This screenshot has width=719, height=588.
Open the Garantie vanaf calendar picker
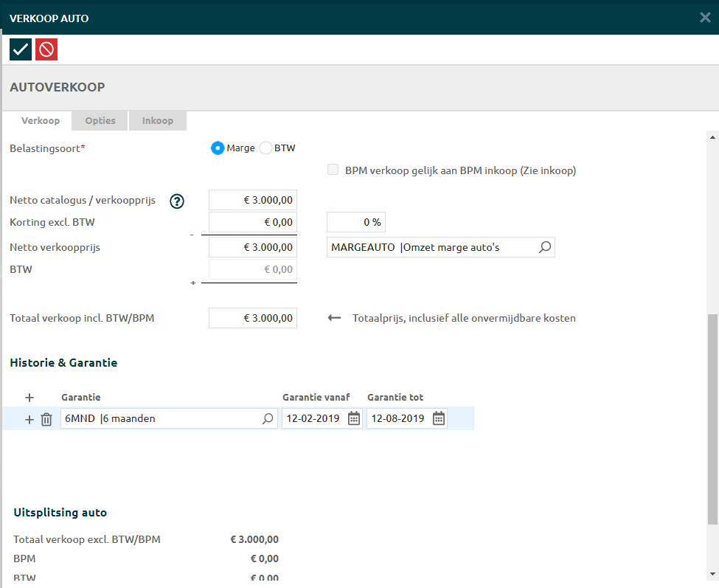[x=354, y=418]
